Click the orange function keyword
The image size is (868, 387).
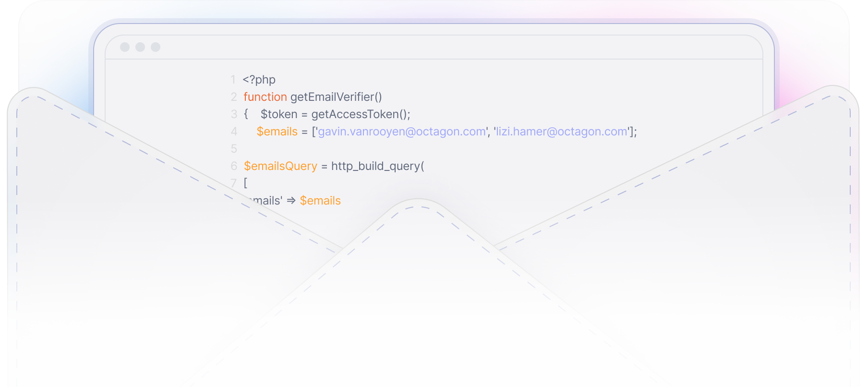click(x=265, y=97)
